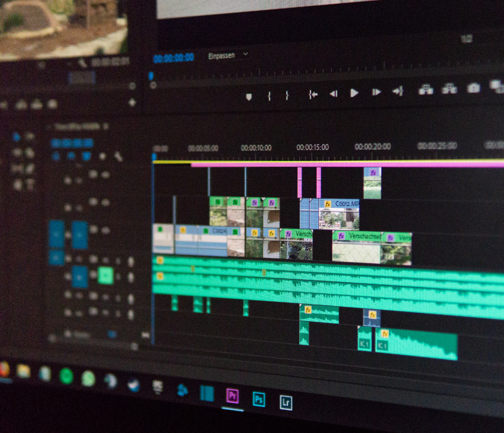Click the 00:00:15:00 mark on timeline ruler
The height and width of the screenshot is (433, 504).
[x=313, y=147]
